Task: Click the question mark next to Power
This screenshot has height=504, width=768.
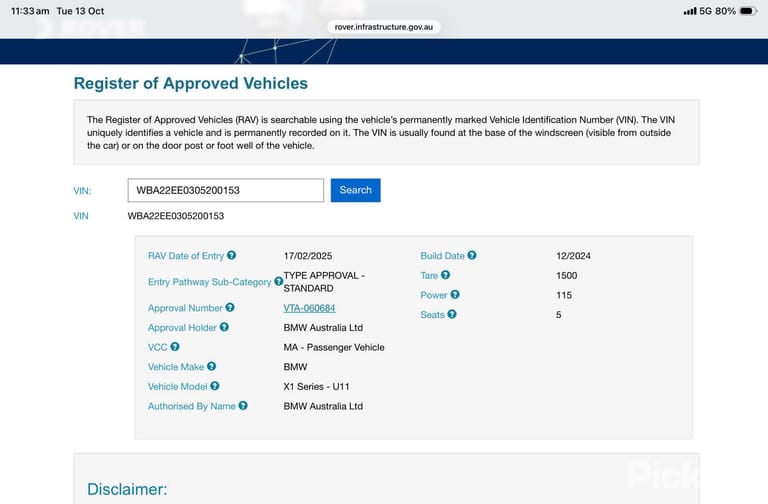Action: pos(455,294)
